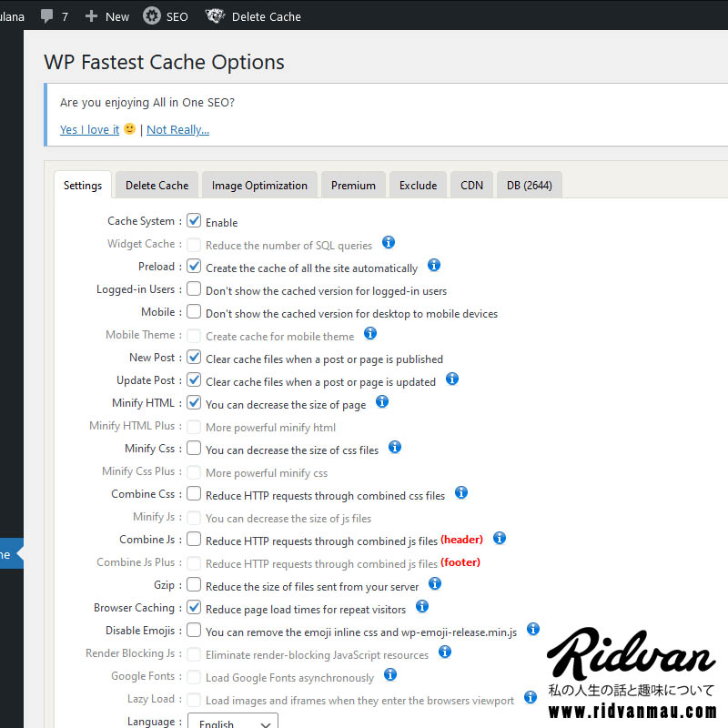This screenshot has width=728, height=728.
Task: Click 'More powerful minify css' text
Action: click(x=267, y=472)
